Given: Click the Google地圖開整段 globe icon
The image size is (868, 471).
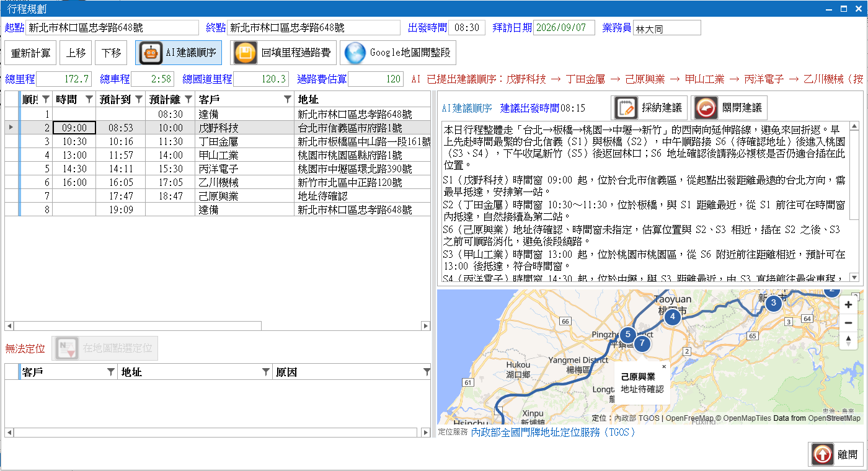Looking at the screenshot, I should pos(355,53).
